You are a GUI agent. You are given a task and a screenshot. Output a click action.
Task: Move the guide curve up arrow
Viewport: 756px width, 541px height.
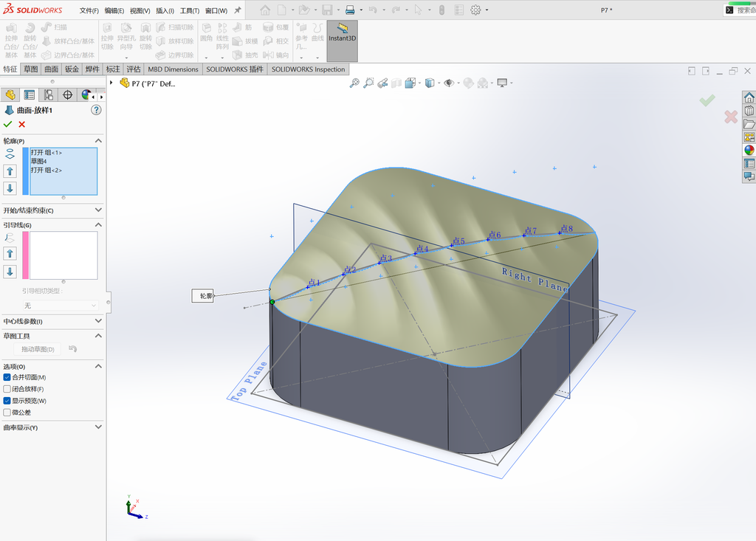tap(10, 254)
